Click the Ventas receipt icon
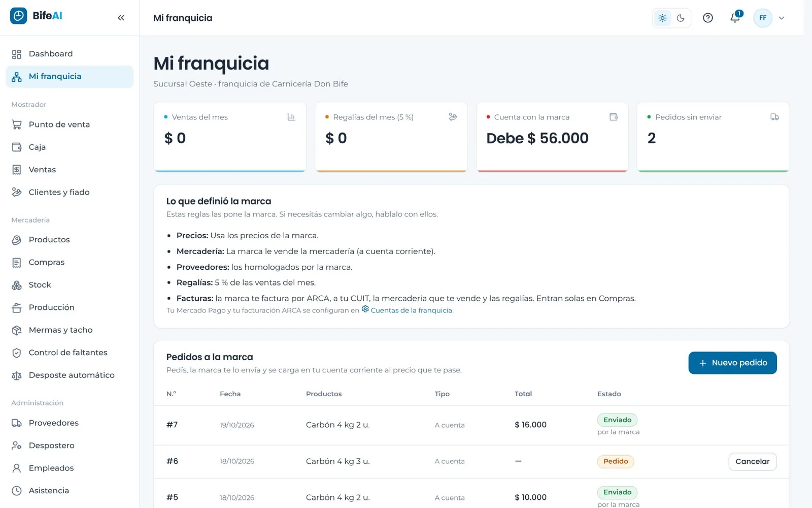812x508 pixels. (17, 170)
